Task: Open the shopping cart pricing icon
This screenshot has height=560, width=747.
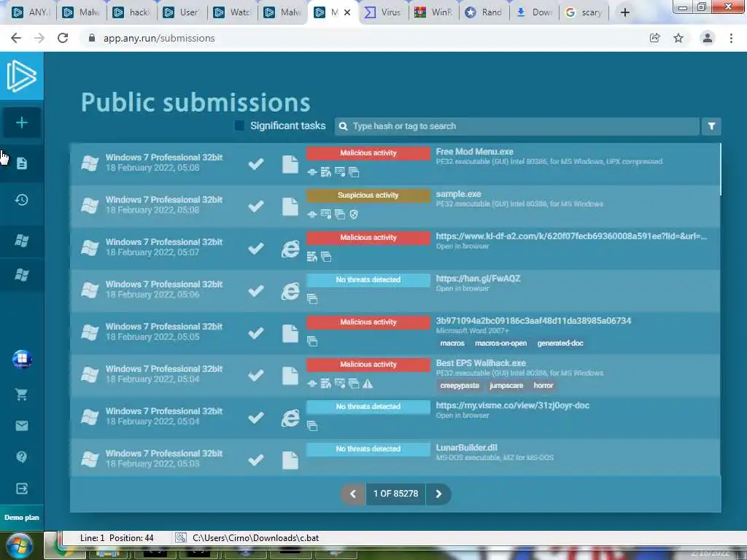Action: [21, 394]
